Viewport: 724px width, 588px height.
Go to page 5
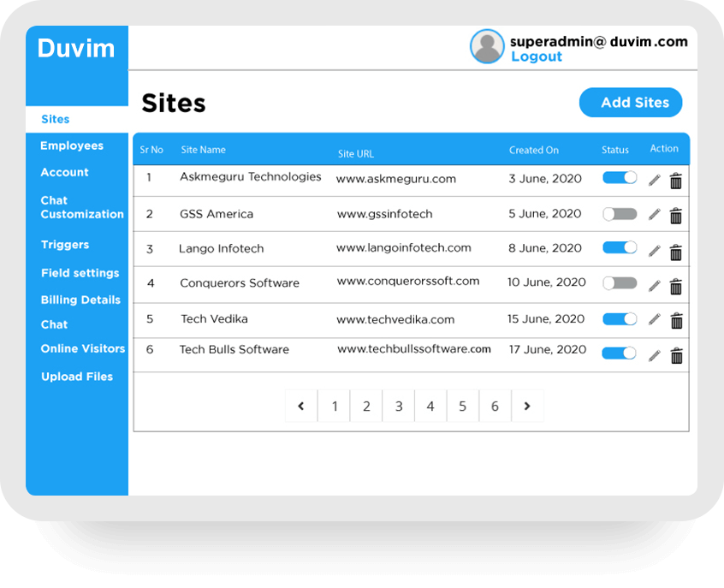463,406
